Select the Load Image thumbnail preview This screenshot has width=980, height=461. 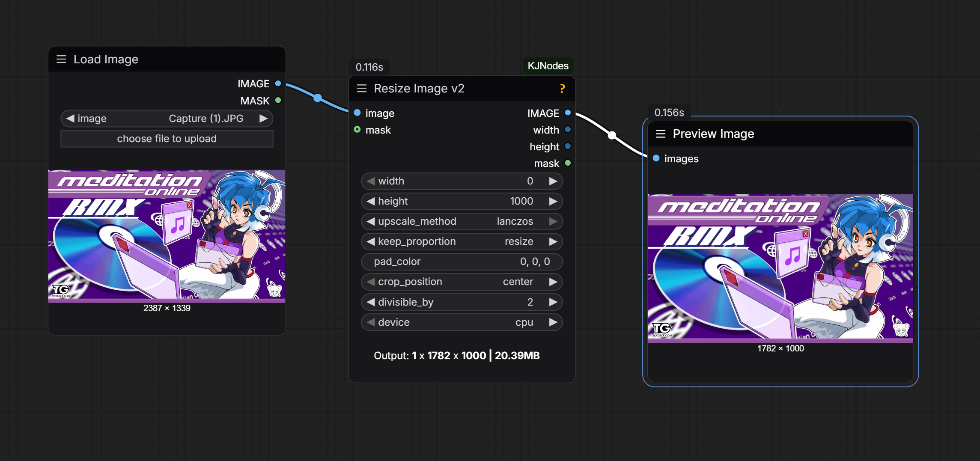[x=167, y=236]
